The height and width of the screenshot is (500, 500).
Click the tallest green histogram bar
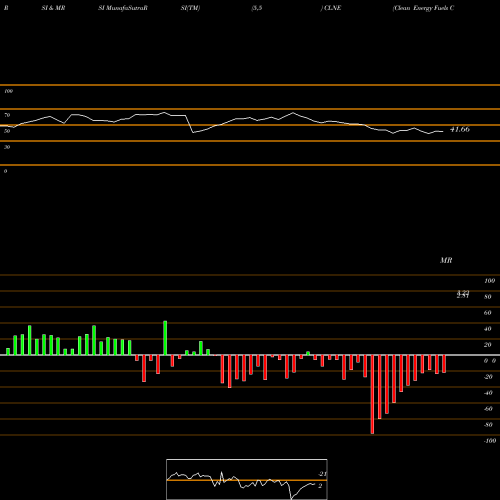pyautogui.click(x=165, y=338)
